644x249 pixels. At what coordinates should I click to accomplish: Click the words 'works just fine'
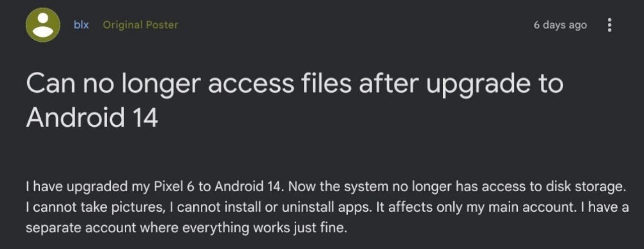click(x=308, y=227)
